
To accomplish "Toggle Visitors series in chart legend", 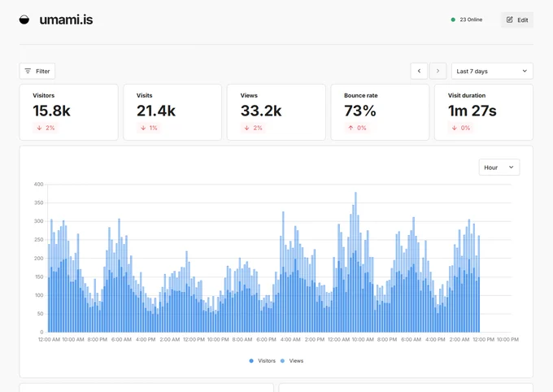I will (262, 360).
